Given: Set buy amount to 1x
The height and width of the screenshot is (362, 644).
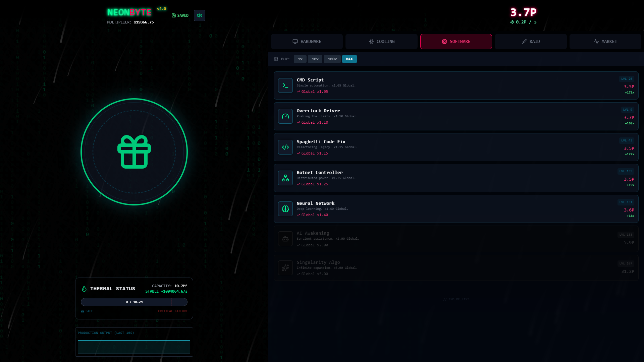Looking at the screenshot, I should click(300, 59).
